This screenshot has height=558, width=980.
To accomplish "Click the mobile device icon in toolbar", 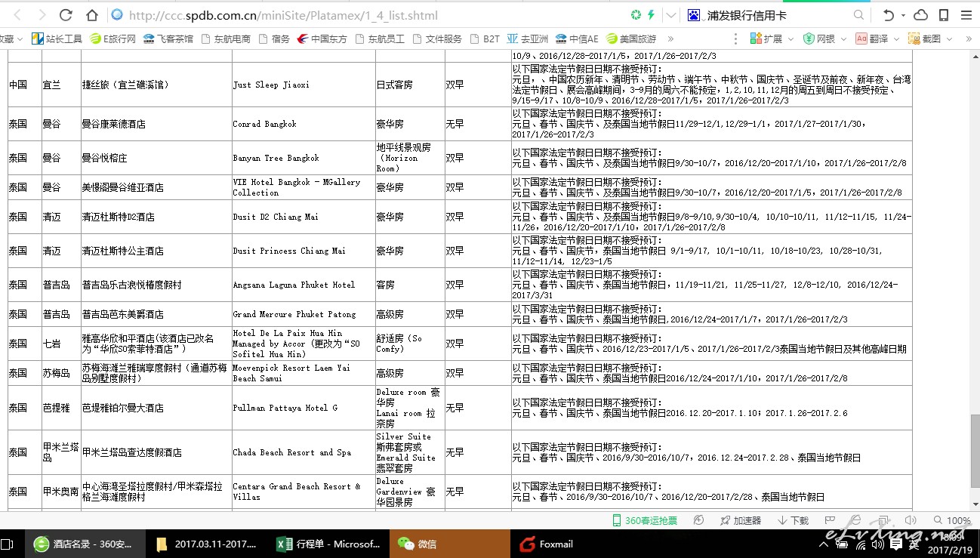I will [x=944, y=15].
